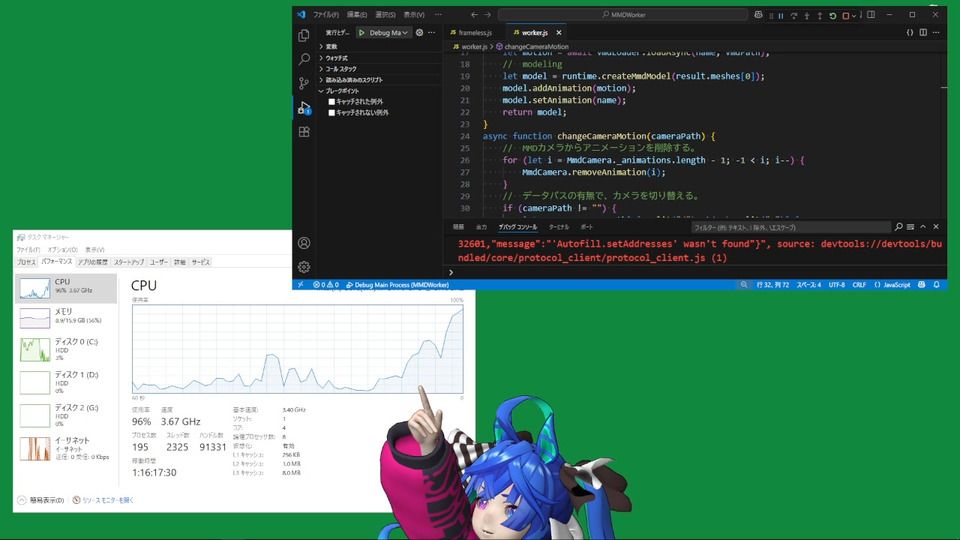Screen dimensions: 960x540
Task: Expand the 変数 (Variables) section
Action: coord(380,47)
